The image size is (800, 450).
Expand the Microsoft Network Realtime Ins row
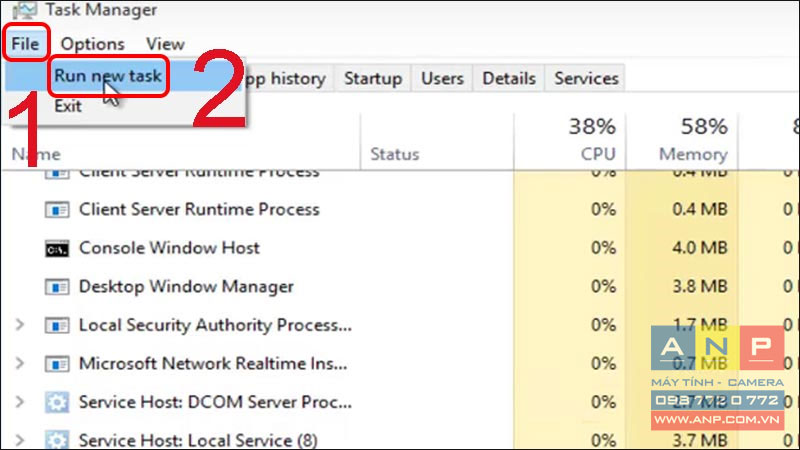pos(19,363)
